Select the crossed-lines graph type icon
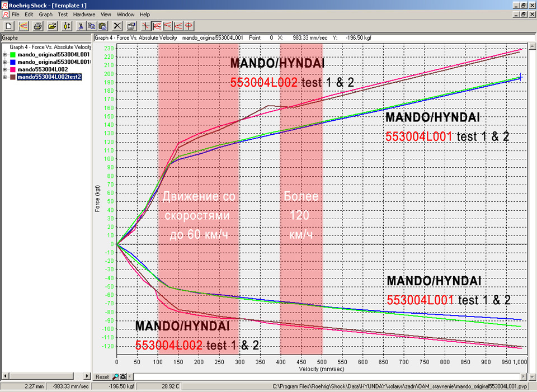The image size is (537, 392). coord(146,26)
